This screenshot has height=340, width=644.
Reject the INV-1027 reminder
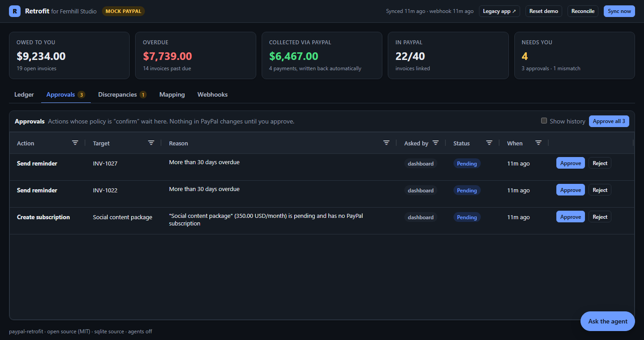(x=600, y=163)
